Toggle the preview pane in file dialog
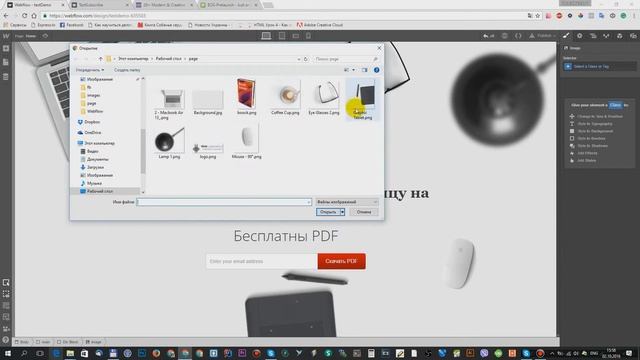The width and height of the screenshot is (640, 360). (x=364, y=70)
